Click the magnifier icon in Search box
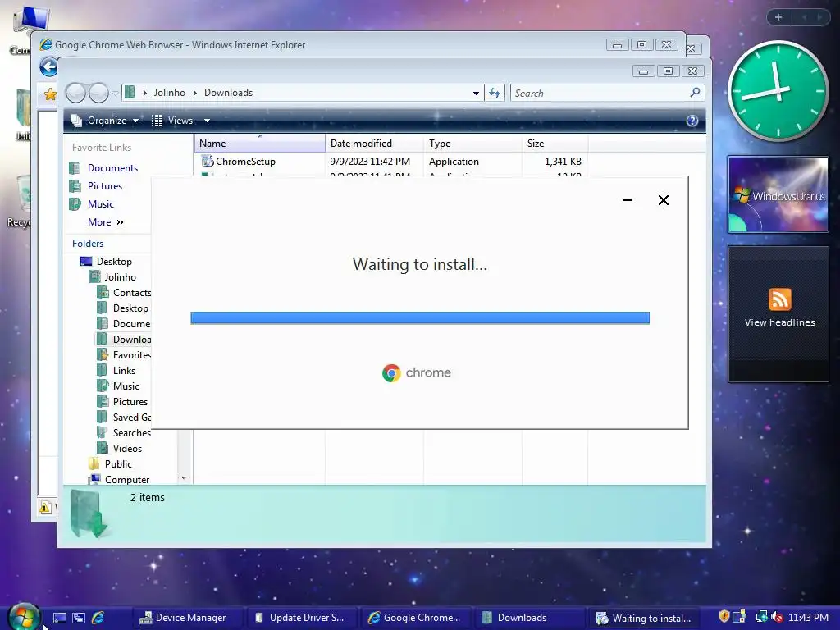This screenshot has height=630, width=840. point(695,93)
